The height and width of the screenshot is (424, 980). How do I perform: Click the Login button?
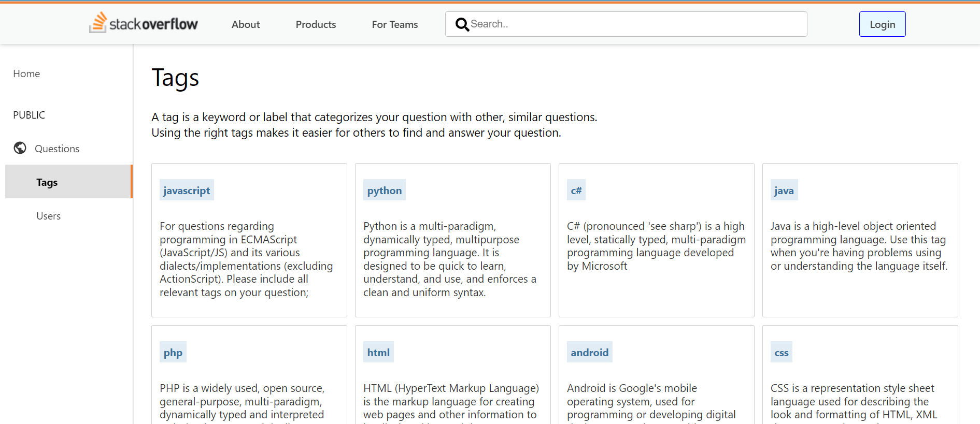pyautogui.click(x=882, y=24)
